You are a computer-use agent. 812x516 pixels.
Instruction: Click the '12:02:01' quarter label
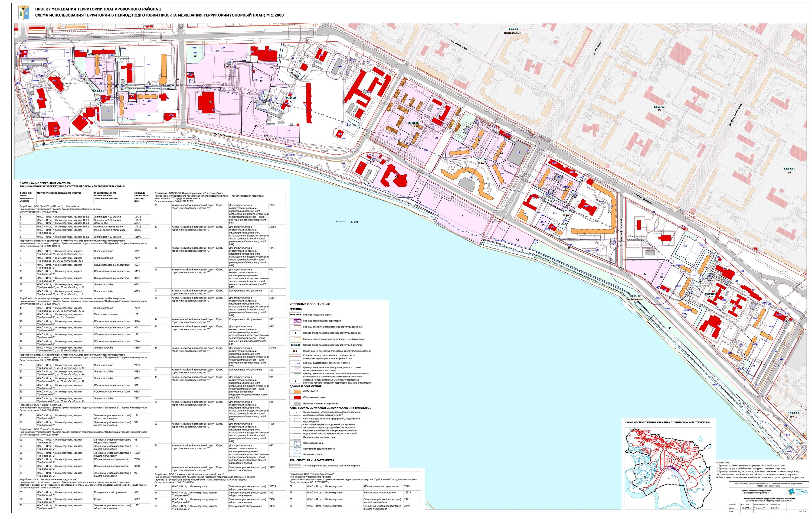pyautogui.click(x=789, y=169)
